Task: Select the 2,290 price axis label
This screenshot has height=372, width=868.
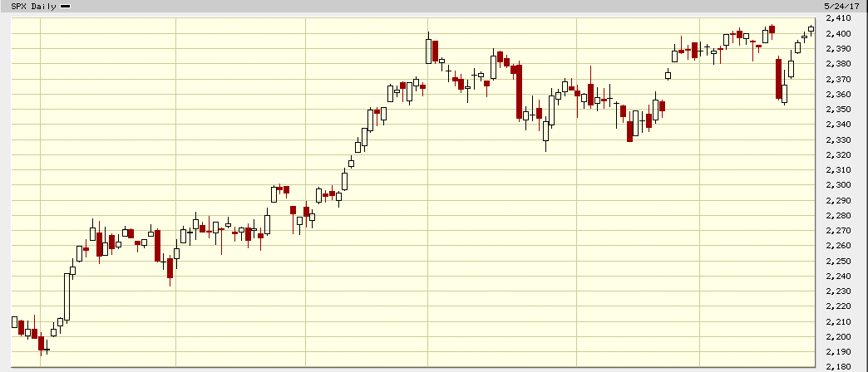Action: [838, 200]
